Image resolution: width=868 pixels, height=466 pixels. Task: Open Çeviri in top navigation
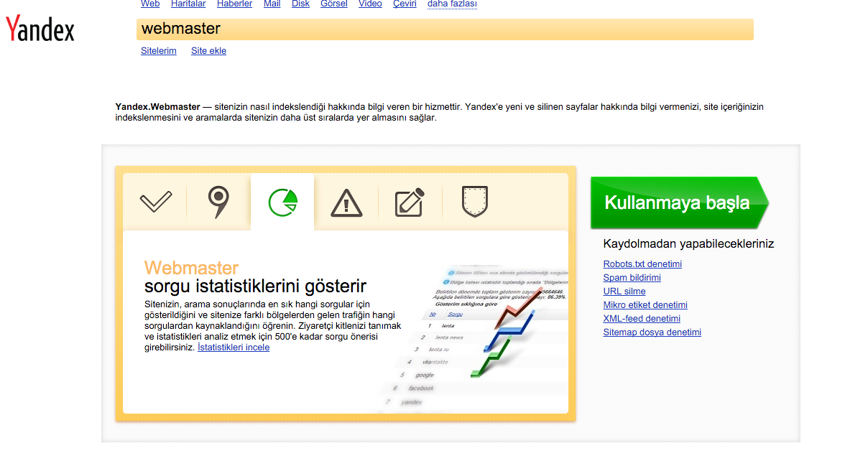click(405, 4)
